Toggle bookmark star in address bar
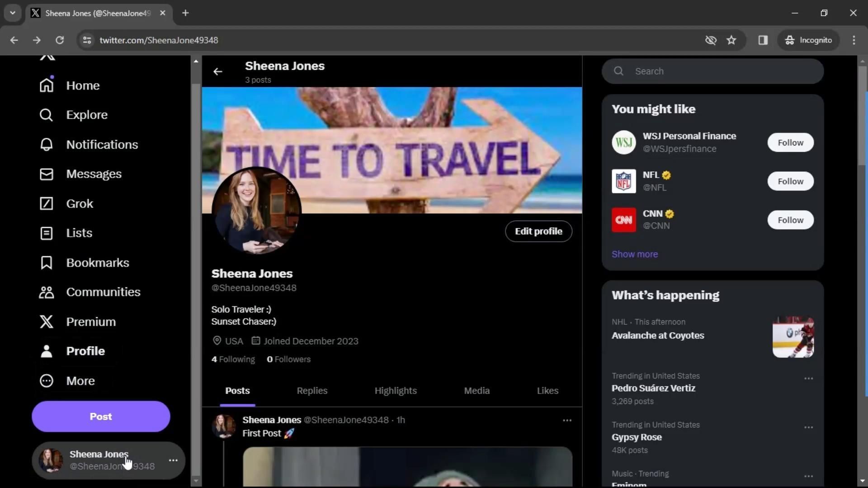868x488 pixels. 731,40
